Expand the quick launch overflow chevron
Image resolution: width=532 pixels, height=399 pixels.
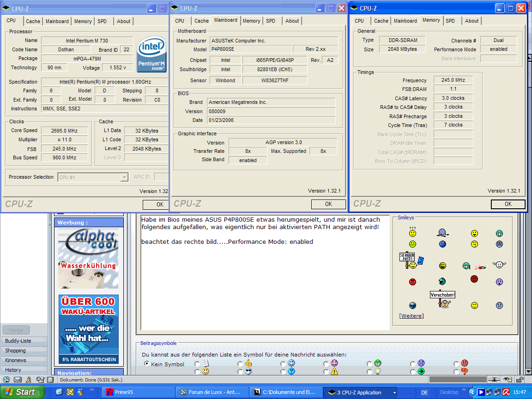pos(91,390)
